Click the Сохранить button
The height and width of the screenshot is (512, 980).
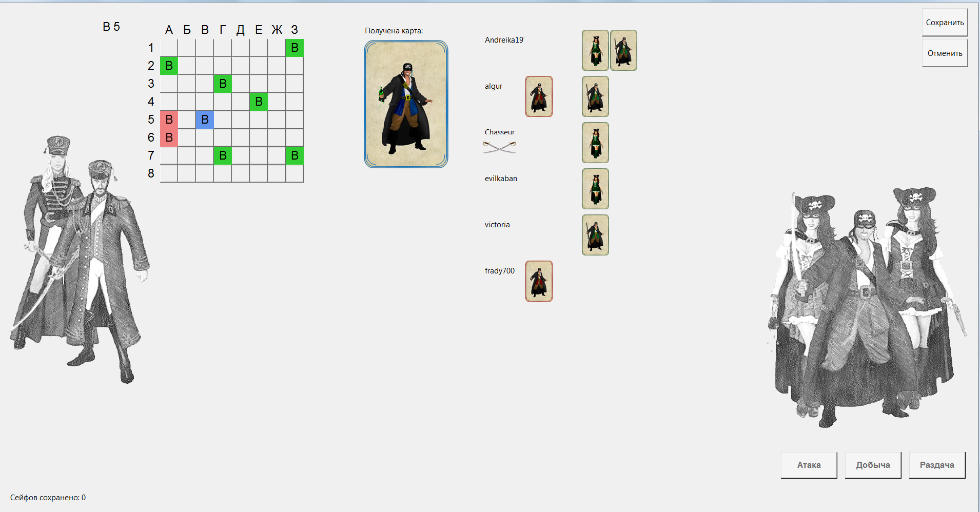tap(945, 23)
